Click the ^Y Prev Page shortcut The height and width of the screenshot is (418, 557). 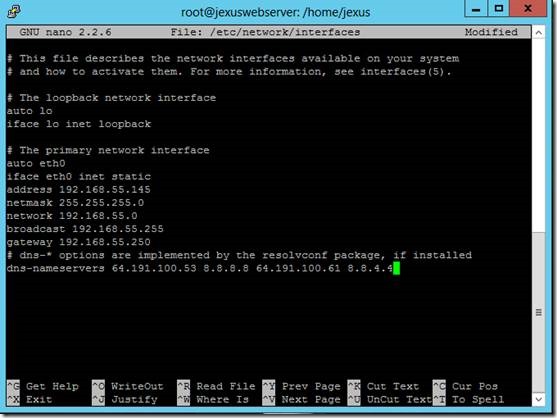pyautogui.click(x=302, y=386)
